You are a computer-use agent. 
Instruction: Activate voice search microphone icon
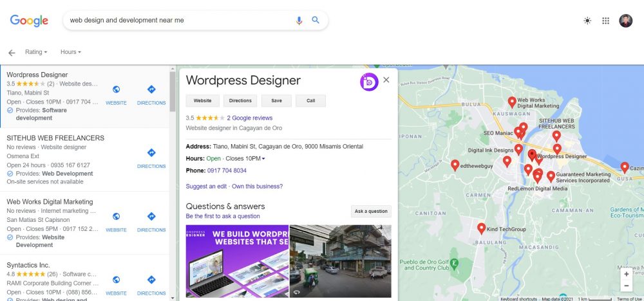pyautogui.click(x=299, y=20)
